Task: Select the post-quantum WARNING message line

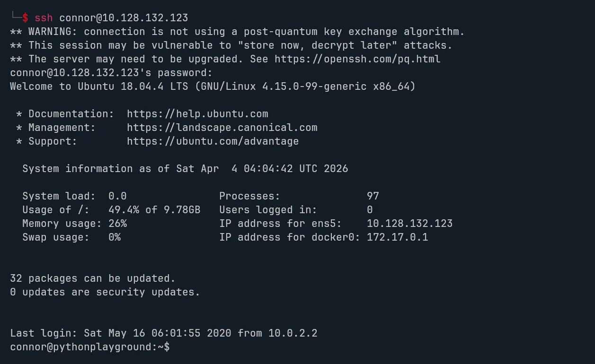Action: [237, 32]
